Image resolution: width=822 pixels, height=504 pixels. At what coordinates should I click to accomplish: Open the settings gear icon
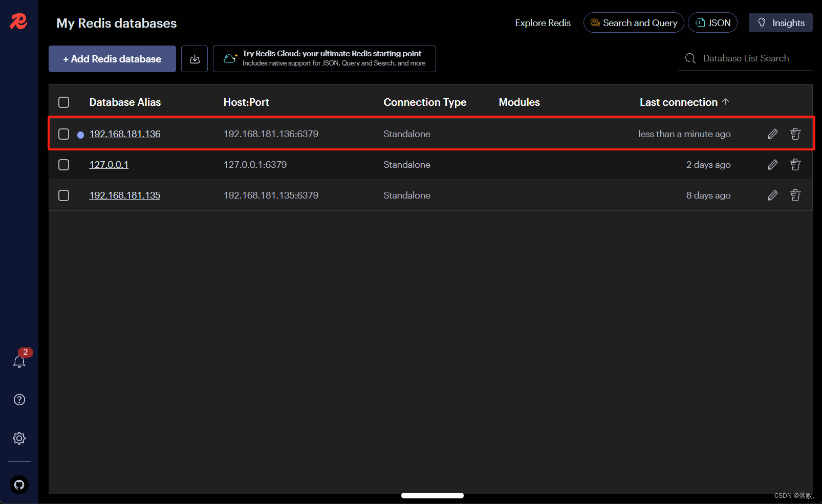(19, 438)
